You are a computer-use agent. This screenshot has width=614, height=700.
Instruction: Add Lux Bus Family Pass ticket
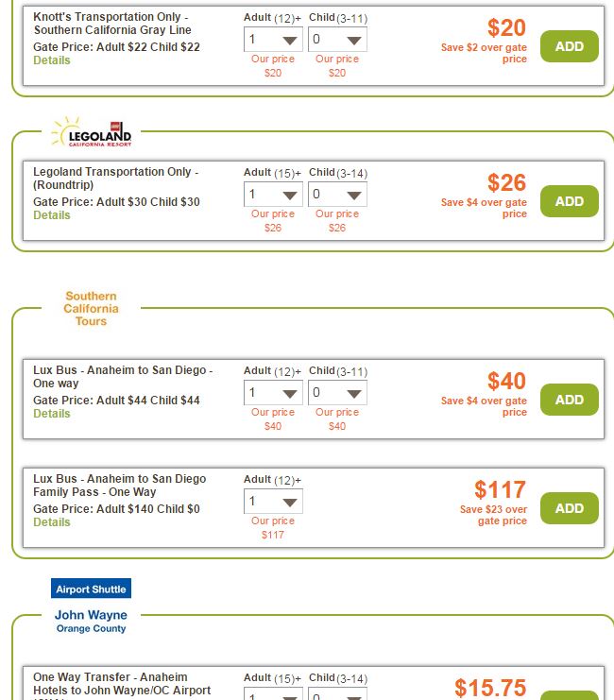coord(569,508)
